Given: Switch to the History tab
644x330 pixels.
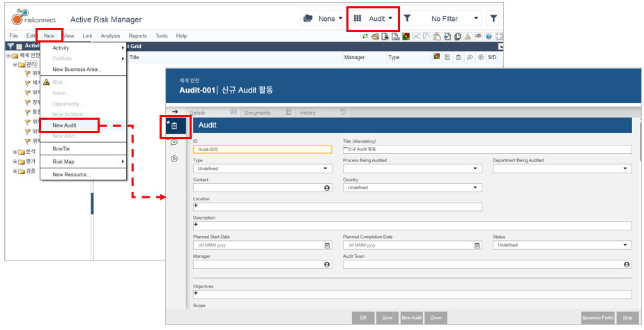Looking at the screenshot, I should (323, 113).
